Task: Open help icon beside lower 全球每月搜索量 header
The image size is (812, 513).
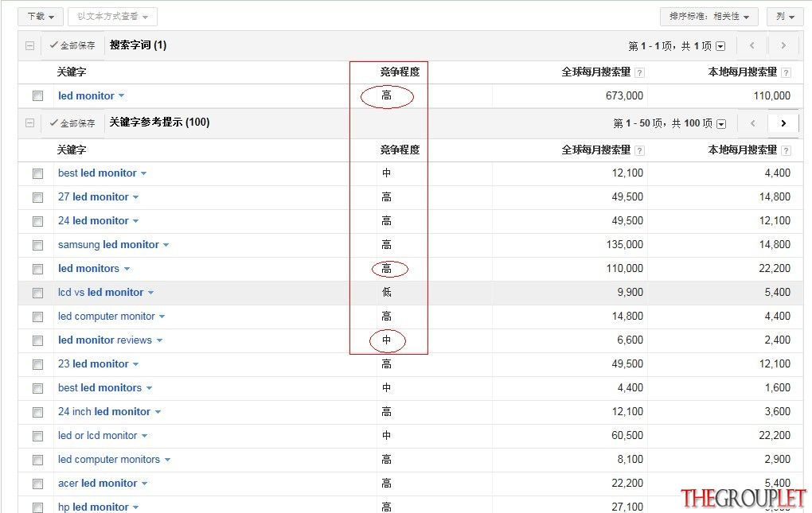Action: coord(639,150)
